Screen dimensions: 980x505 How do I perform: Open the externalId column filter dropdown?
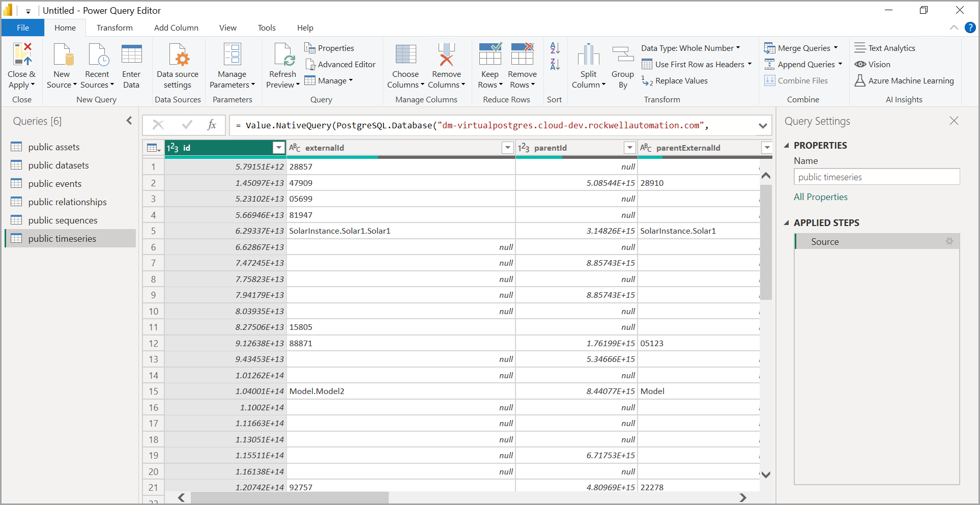(507, 148)
